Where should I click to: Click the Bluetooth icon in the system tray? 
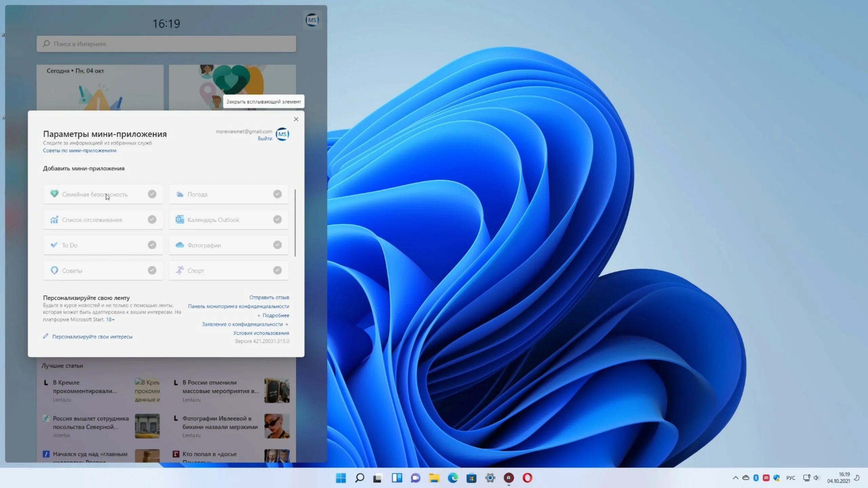[x=755, y=478]
